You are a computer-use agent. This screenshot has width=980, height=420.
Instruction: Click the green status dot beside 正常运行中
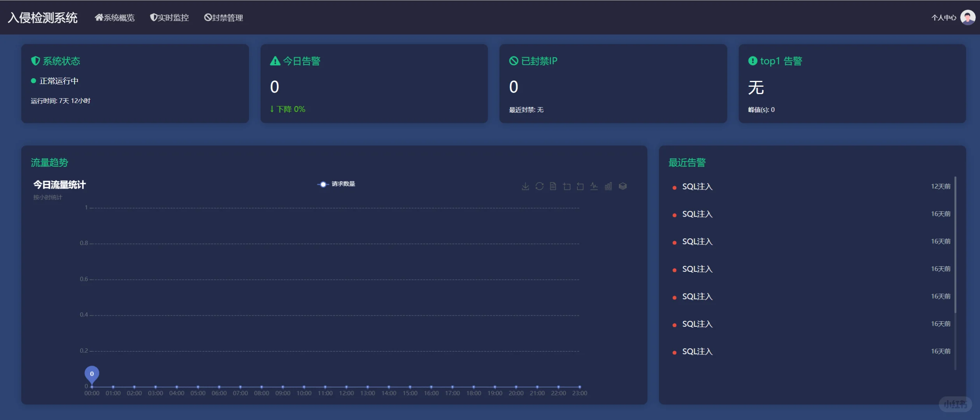coord(33,80)
